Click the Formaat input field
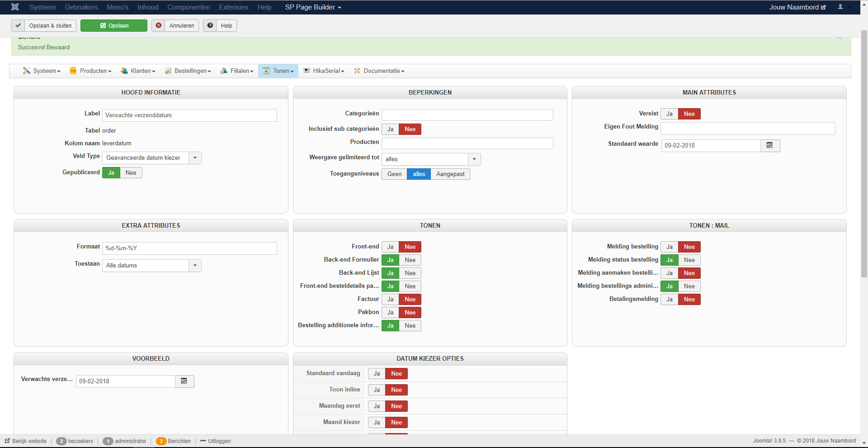Screen dimensions: 868x448 tap(189, 248)
